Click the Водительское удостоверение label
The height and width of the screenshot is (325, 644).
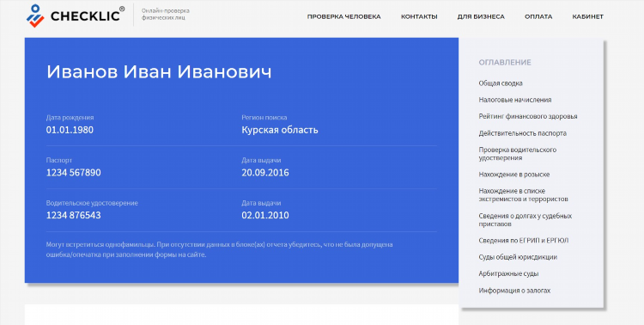click(x=92, y=203)
